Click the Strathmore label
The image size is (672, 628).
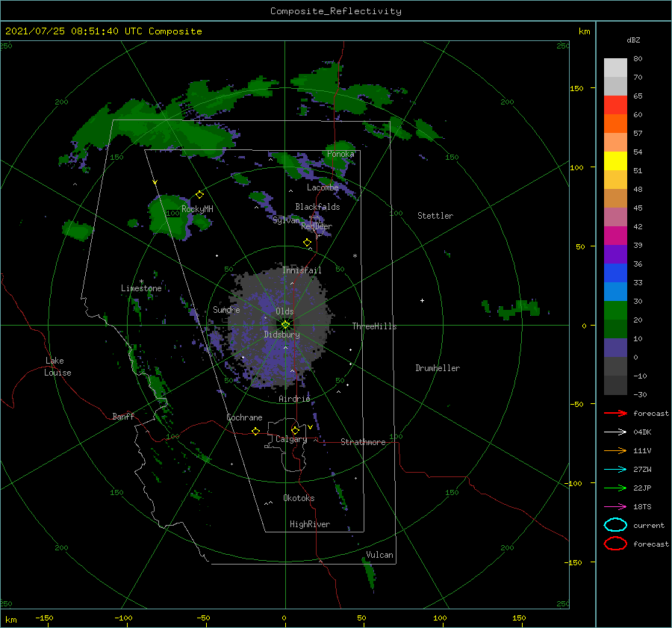tap(363, 442)
